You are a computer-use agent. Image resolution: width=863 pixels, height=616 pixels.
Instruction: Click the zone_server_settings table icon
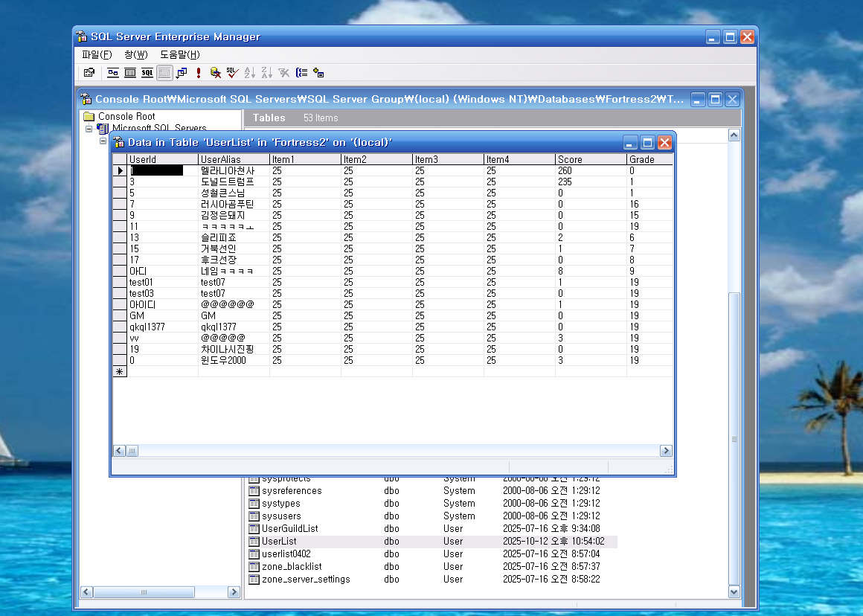point(254,579)
